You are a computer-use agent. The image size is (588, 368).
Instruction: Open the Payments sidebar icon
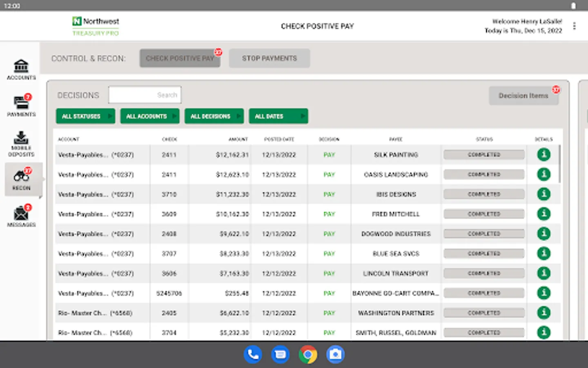coord(21,105)
